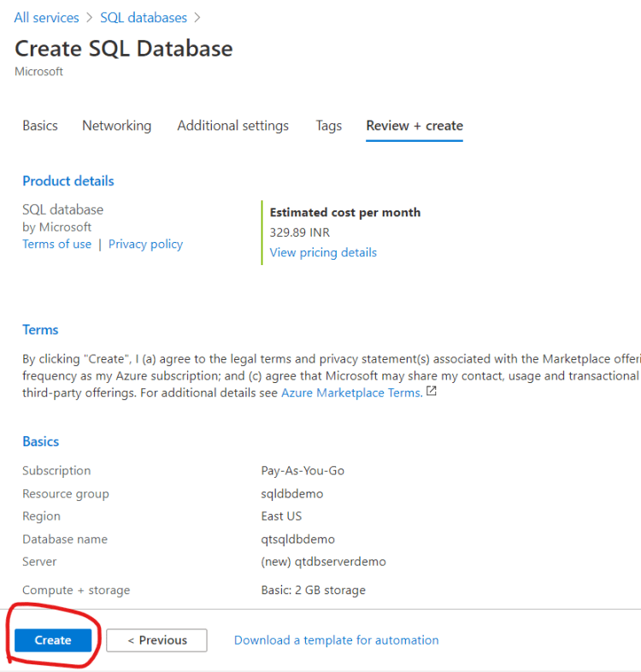
Task: Open the Networking tab
Action: point(116,126)
